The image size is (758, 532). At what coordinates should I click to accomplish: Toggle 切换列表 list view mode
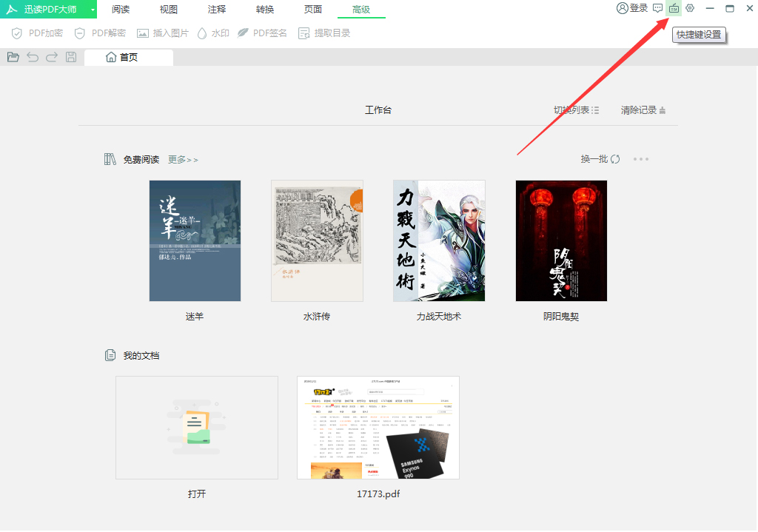576,110
